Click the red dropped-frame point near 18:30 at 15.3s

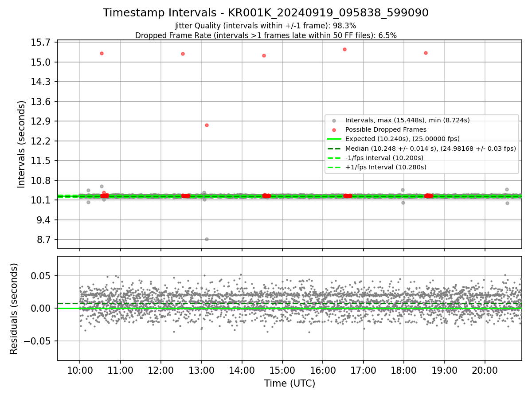(426, 53)
